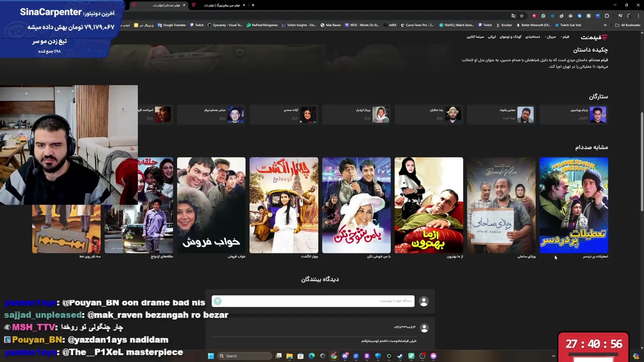Switch to Google Chrome taskbar icon
The image size is (644, 362).
(334, 356)
